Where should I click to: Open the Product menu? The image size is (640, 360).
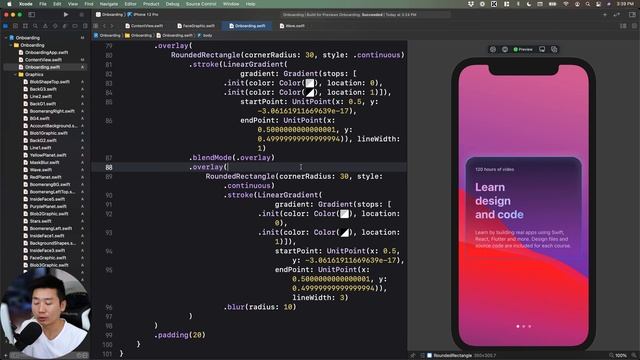coord(151,4)
